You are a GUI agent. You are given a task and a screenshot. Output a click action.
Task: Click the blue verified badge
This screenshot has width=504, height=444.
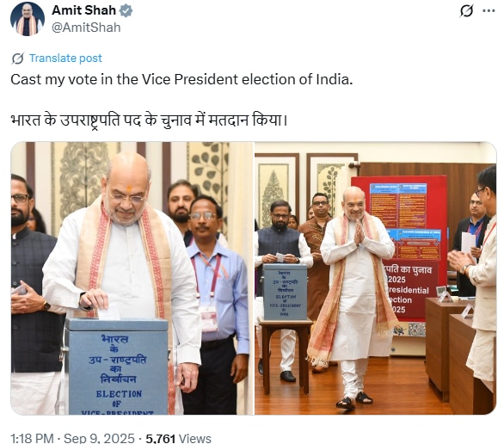126,10
